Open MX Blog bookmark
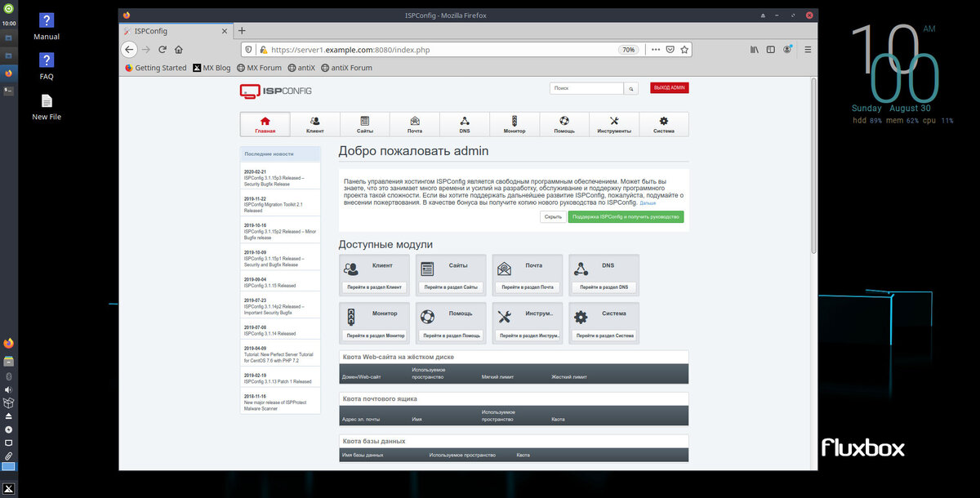 pyautogui.click(x=213, y=68)
